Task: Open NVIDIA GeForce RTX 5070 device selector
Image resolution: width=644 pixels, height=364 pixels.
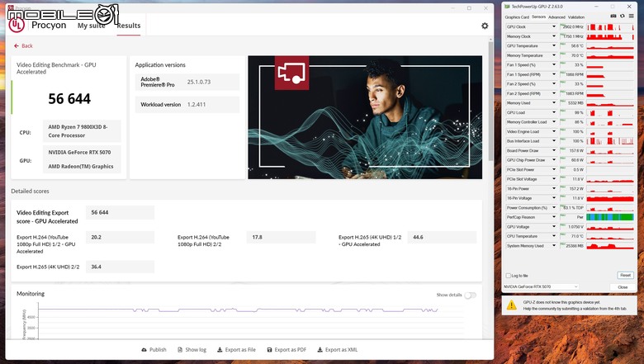Action: tap(541, 286)
